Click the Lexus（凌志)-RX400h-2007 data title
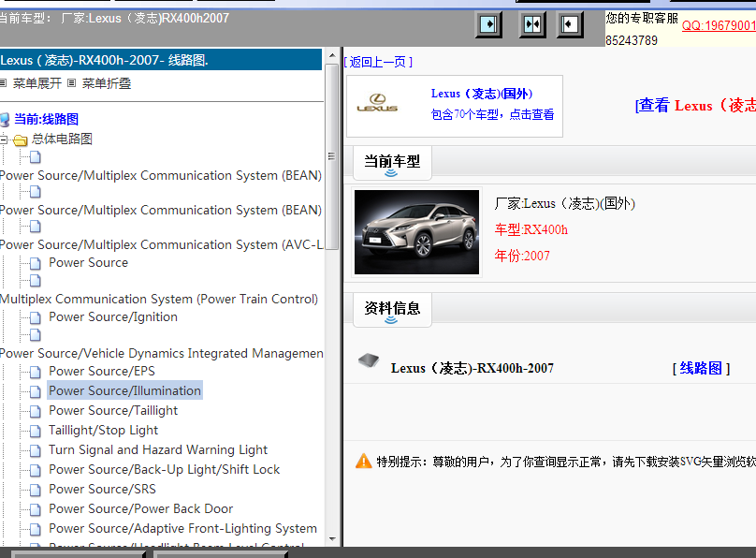This screenshot has height=558, width=756. [x=472, y=369]
